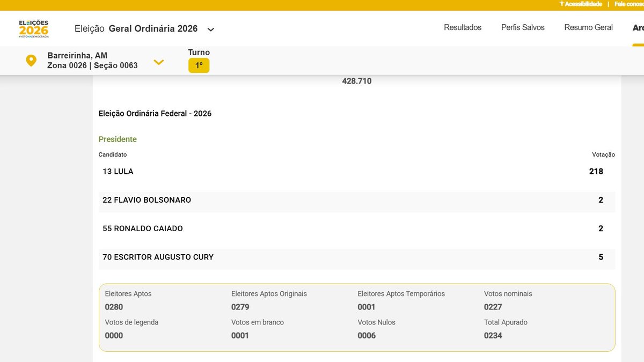Click the Eleitores Aptos value 0280

114,307
